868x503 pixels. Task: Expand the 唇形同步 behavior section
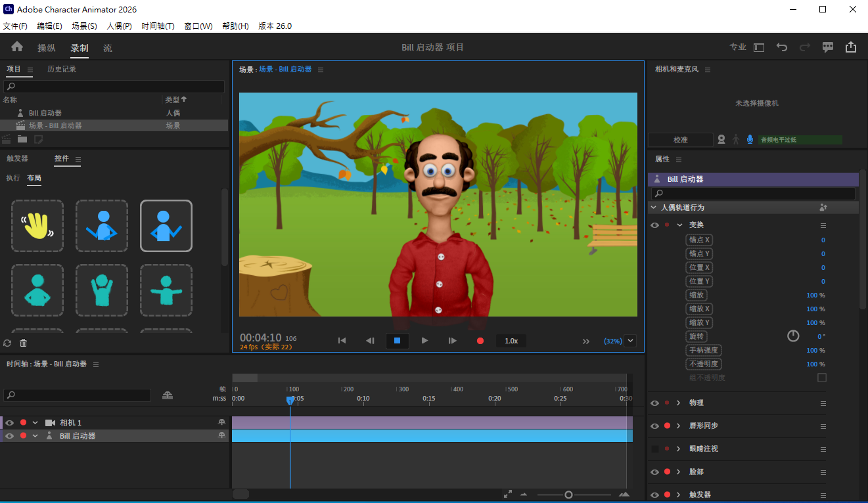[679, 426]
